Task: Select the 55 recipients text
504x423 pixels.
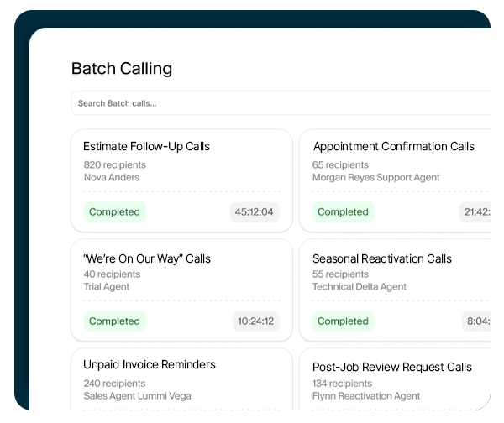Action: tap(340, 274)
